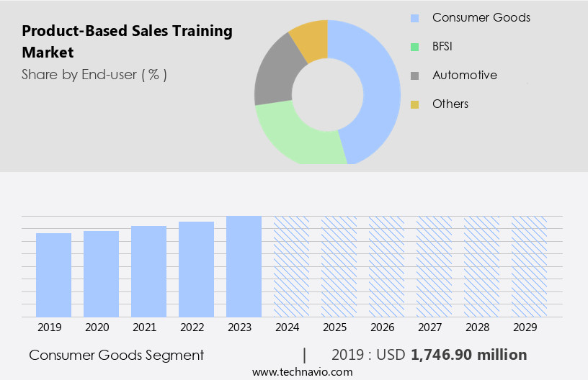
Task: Click the Consumer Goods Segment caption
Action: [x=116, y=355]
